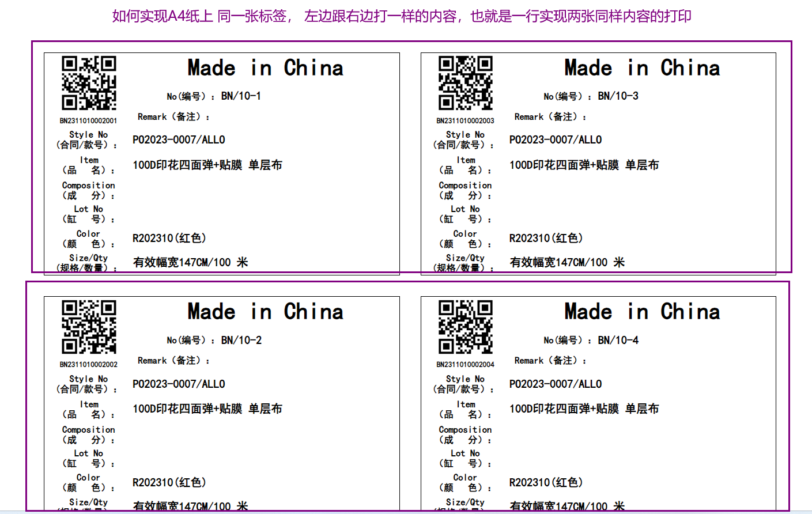Select serial number BN2311010002004 under QR code

click(x=465, y=365)
